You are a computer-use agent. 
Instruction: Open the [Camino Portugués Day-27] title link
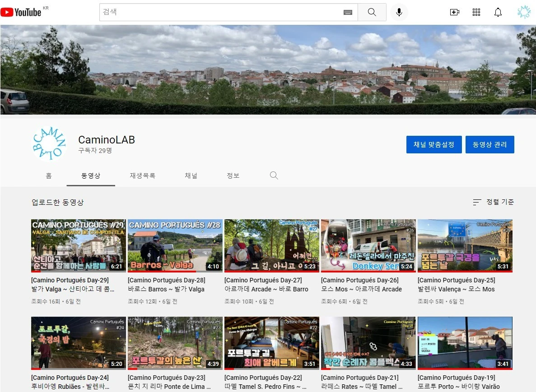(x=266, y=285)
